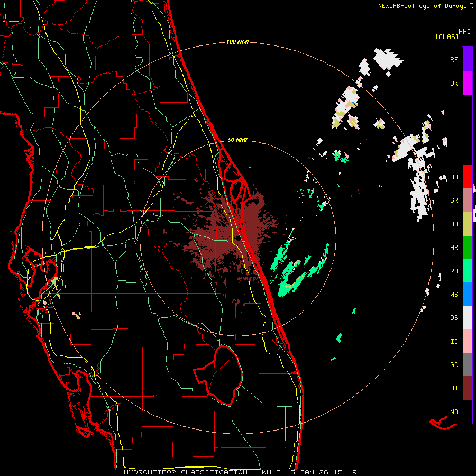476x476 pixels.
Task: Click the HYDROMETEOR CLASSIFICATION caption text
Action: (x=186, y=472)
